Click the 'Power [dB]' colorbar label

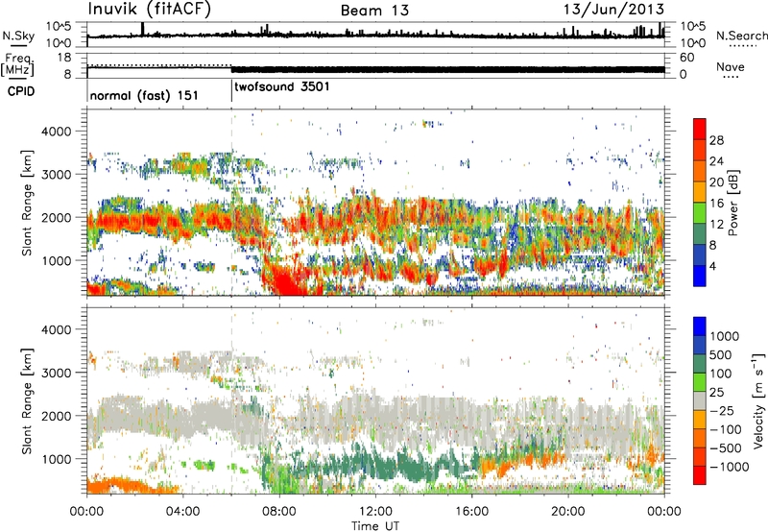732,203
